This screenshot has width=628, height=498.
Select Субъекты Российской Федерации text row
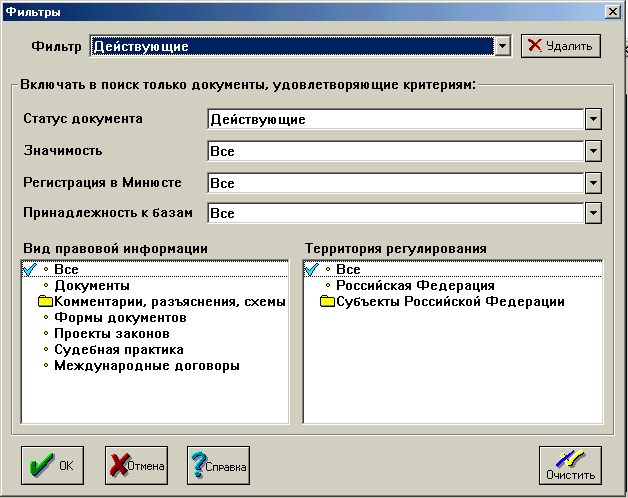coord(450,302)
